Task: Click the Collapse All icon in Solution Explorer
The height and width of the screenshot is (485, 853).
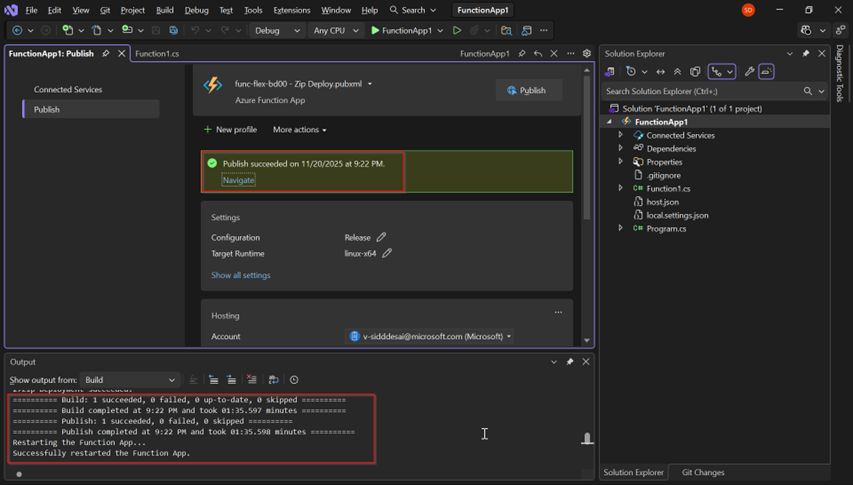Action: tap(677, 72)
